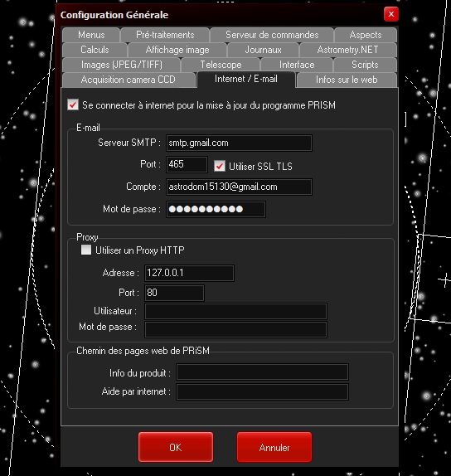Cancel changes with the Annuler button
The image size is (451, 476).
tap(274, 447)
